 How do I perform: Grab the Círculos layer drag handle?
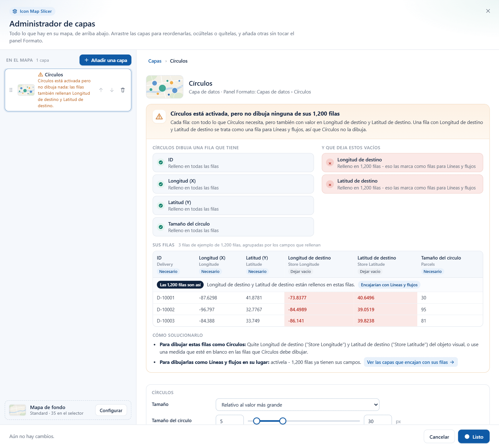[11, 90]
